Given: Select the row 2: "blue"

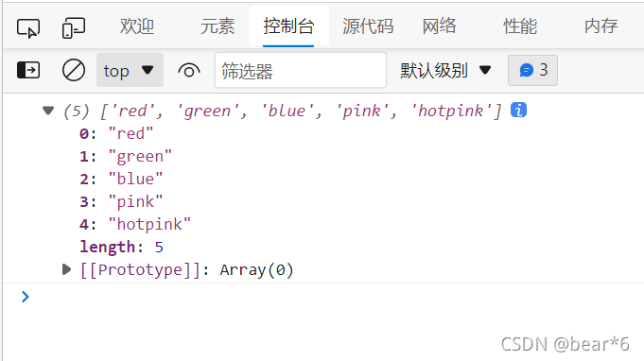Looking at the screenshot, I should pos(121,180).
